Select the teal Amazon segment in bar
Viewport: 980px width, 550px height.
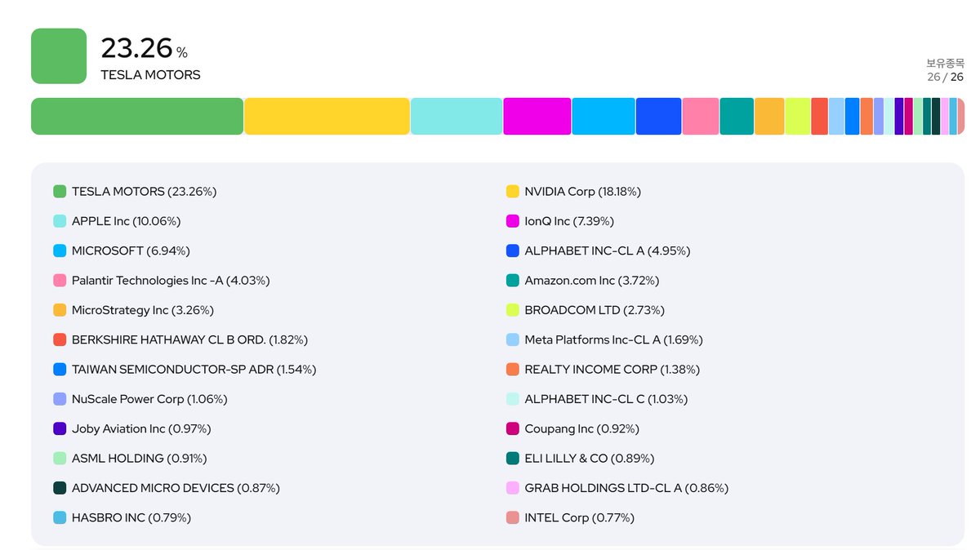pos(737,116)
